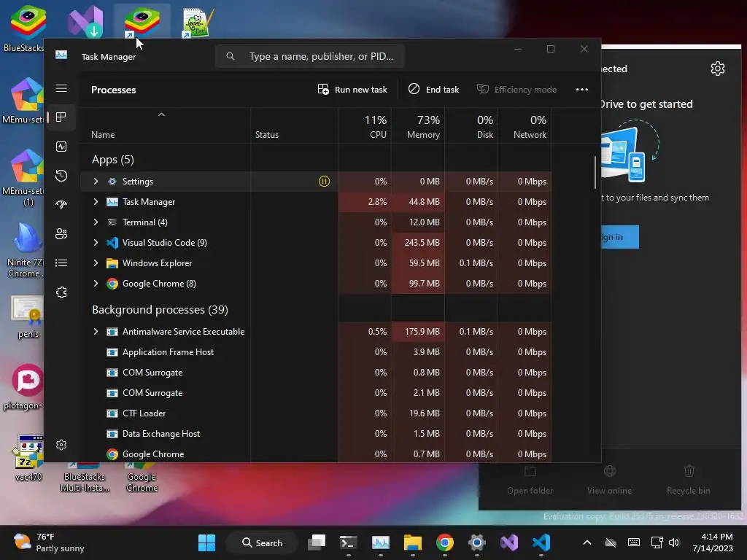Viewport: 747px width, 560px height.
Task: Open the Users page icon
Action: point(61,234)
